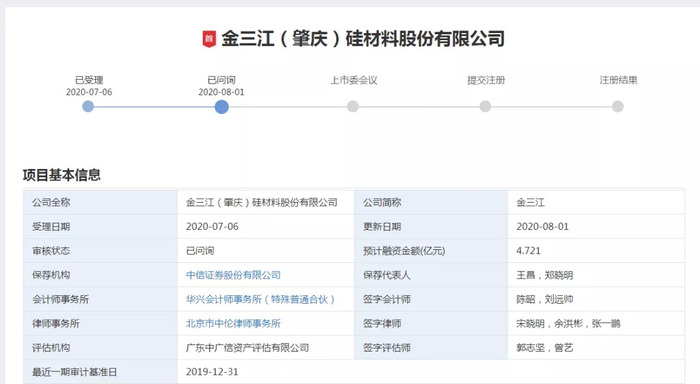Click the 项目基本信息 section heading
Screen dimensions: 700x384
coord(62,175)
